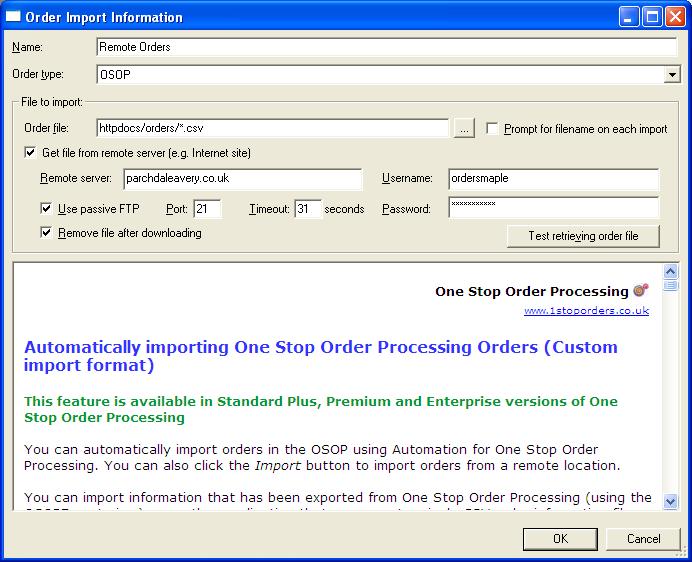Click the One Stop Order Processing logo icon
The width and height of the screenshot is (692, 562).
pos(641,290)
